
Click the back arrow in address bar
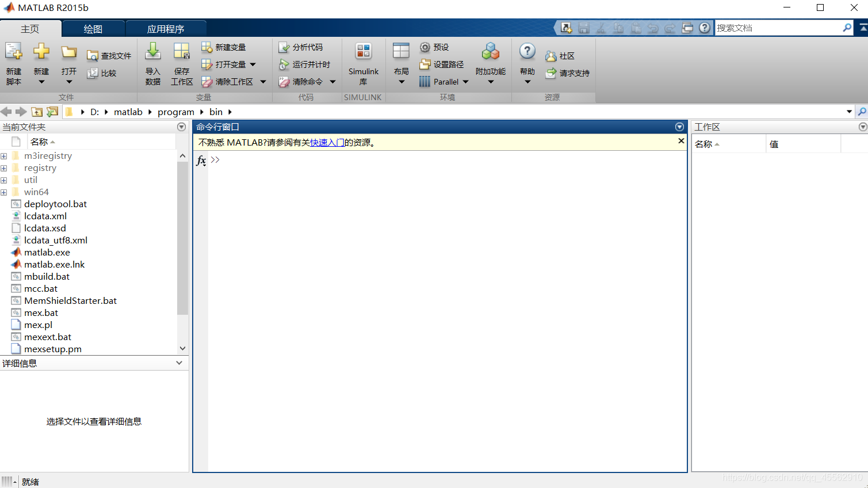click(6, 112)
